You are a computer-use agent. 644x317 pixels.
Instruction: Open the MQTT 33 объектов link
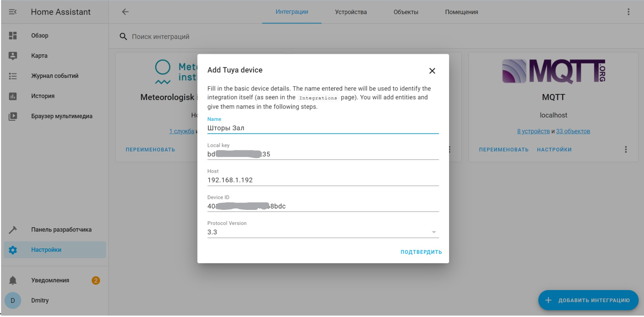(x=573, y=132)
